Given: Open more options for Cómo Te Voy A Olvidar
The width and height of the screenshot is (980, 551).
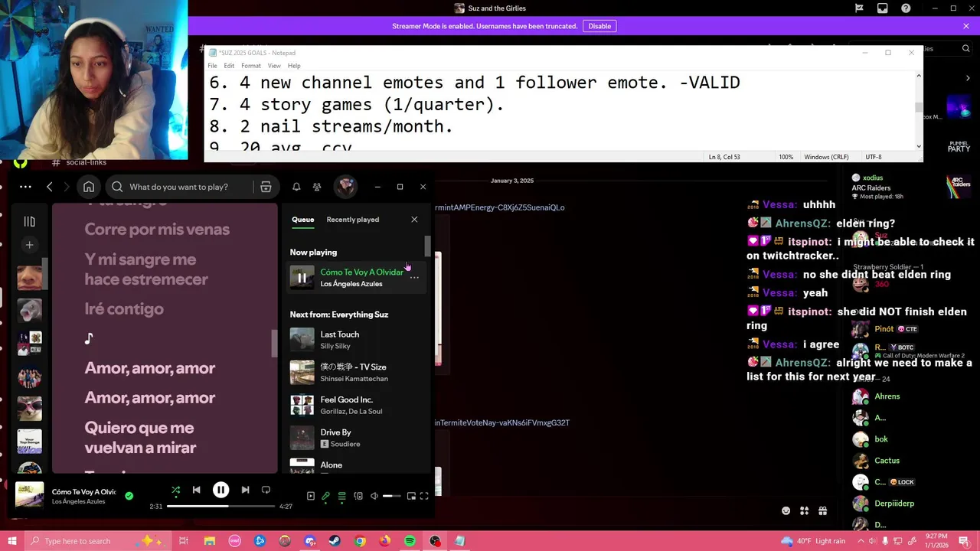Looking at the screenshot, I should click(414, 278).
